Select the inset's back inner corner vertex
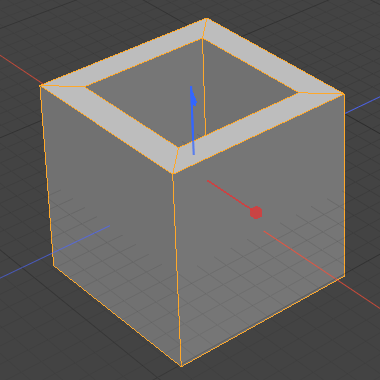 tap(202, 39)
